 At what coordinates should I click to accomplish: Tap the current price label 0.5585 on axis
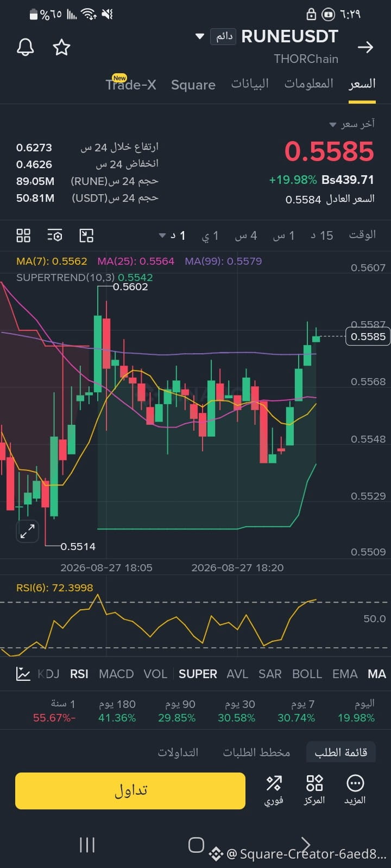(x=368, y=336)
